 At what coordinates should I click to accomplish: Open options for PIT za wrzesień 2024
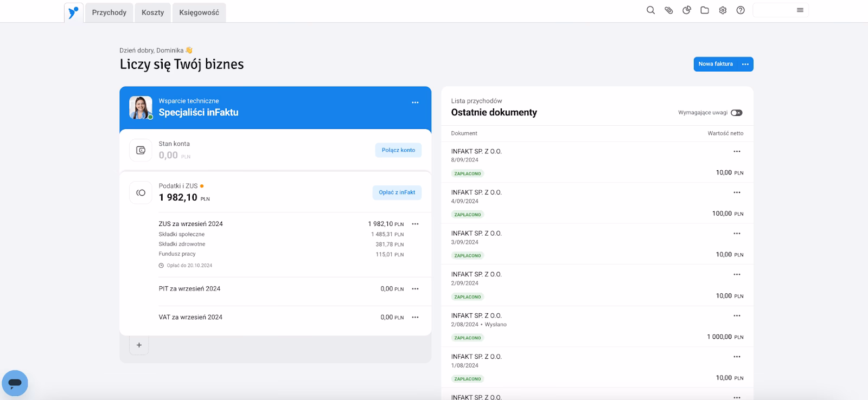(415, 289)
